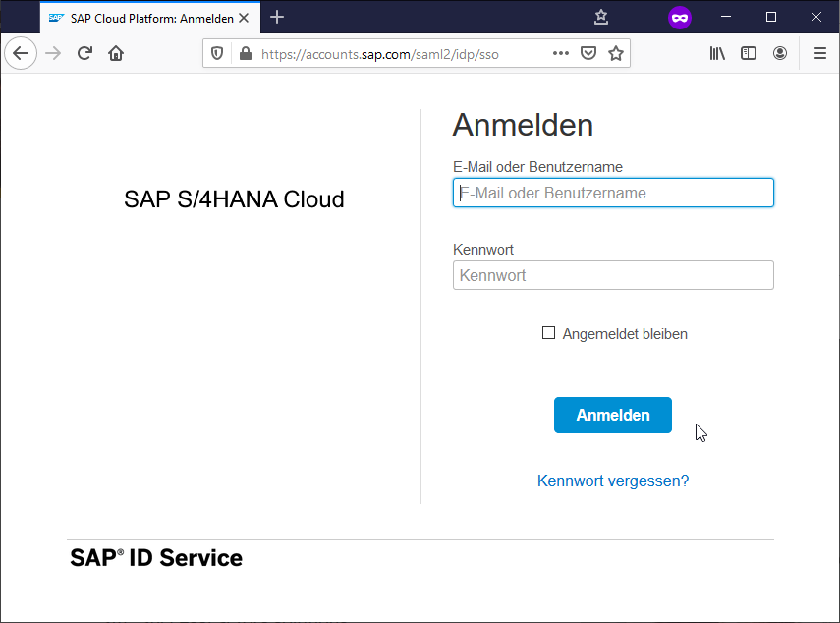Open the Library bookmarks and history
Viewport: 840px width, 623px height.
pos(717,53)
